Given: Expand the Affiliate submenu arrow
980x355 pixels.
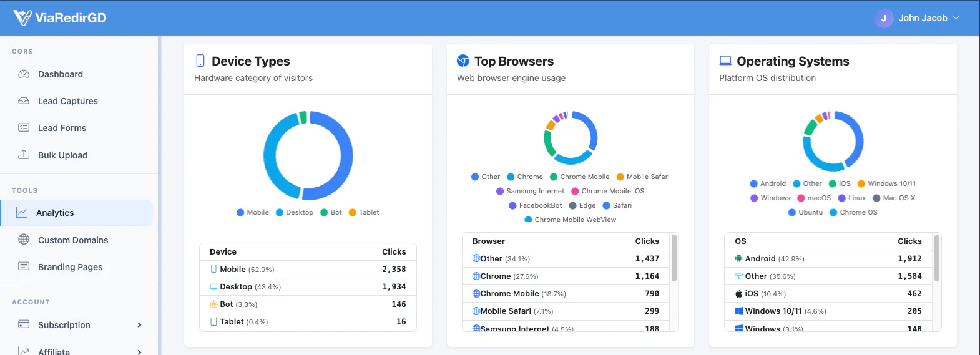Looking at the screenshot, I should pos(139,352).
